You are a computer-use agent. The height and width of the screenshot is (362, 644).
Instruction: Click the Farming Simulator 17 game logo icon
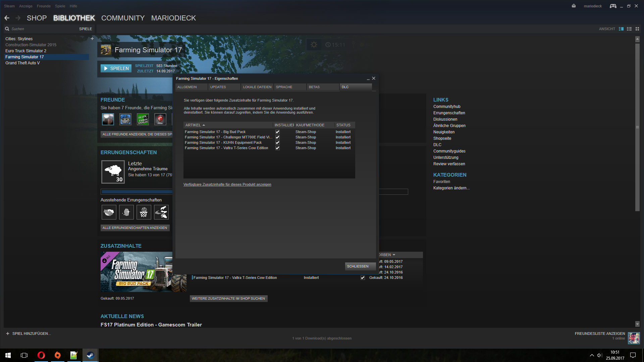pyautogui.click(x=106, y=50)
